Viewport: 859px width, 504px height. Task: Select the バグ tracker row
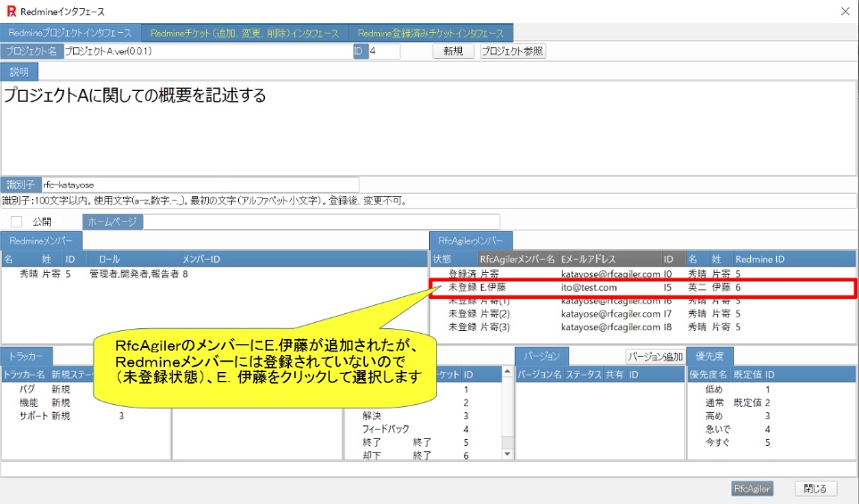86,390
